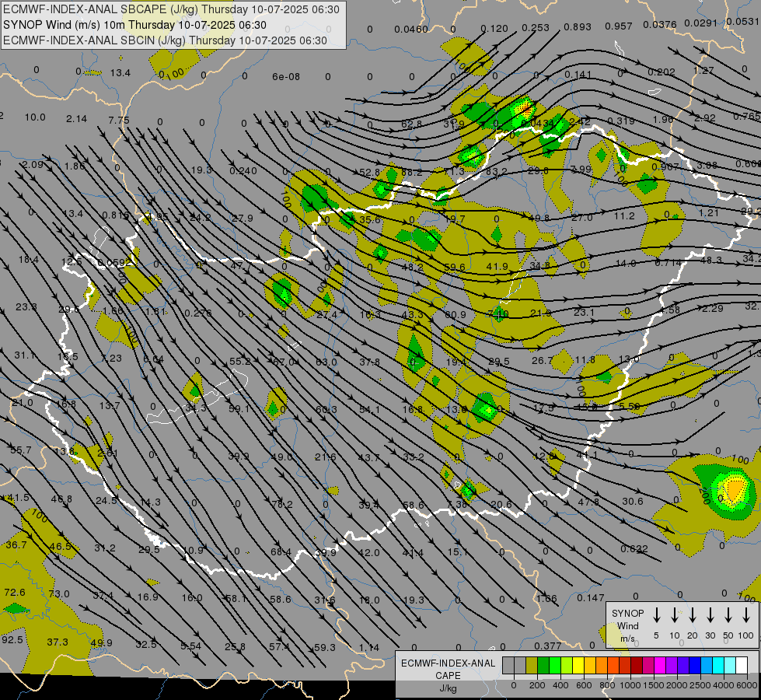
Task: Click the SBCAPE title line in the header
Action: tap(171, 9)
